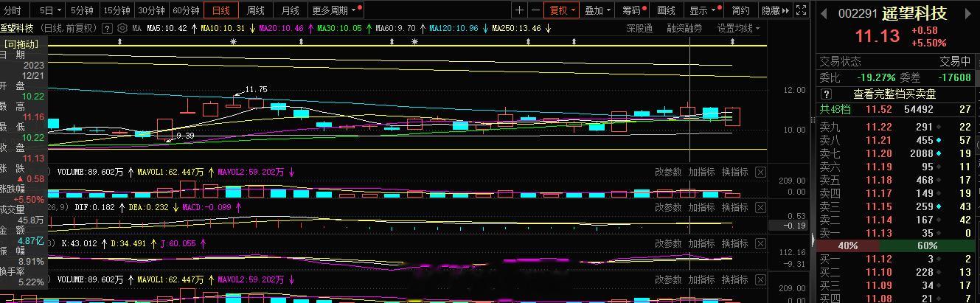
Task: Close the first VOLUME indicator panel
Action: [761, 172]
